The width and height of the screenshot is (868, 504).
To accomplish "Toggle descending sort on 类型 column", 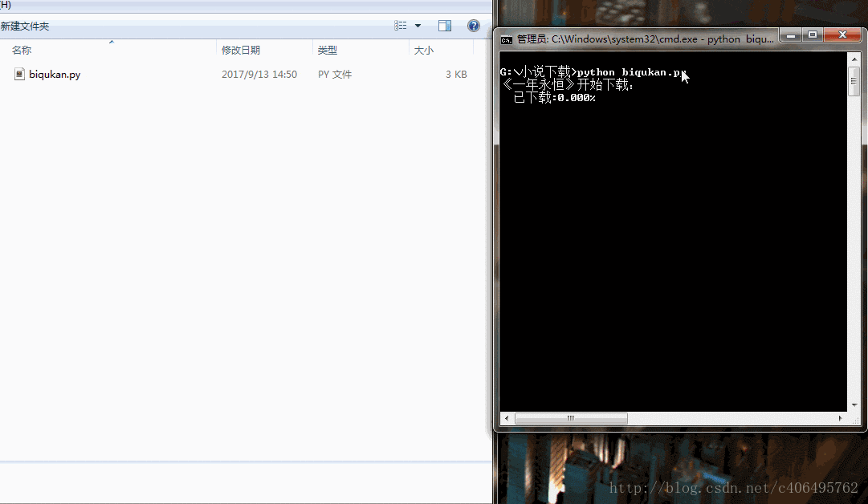I will (328, 50).
